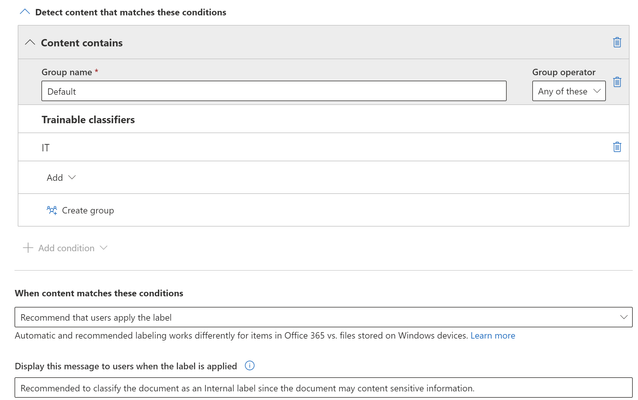Open the Learn more link
This screenshot has height=400, width=638.
(x=493, y=336)
